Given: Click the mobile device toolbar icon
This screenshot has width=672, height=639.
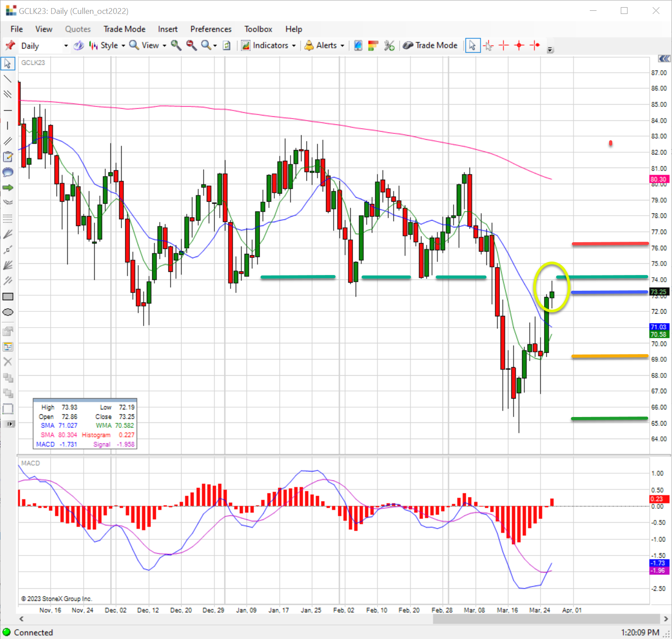Looking at the screenshot, I should [x=358, y=45].
